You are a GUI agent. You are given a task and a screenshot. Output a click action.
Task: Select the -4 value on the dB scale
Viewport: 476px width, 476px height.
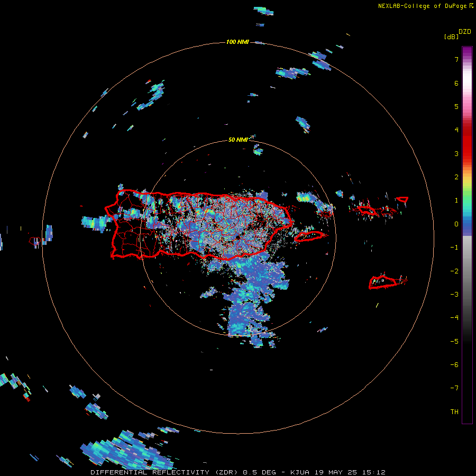(x=454, y=318)
